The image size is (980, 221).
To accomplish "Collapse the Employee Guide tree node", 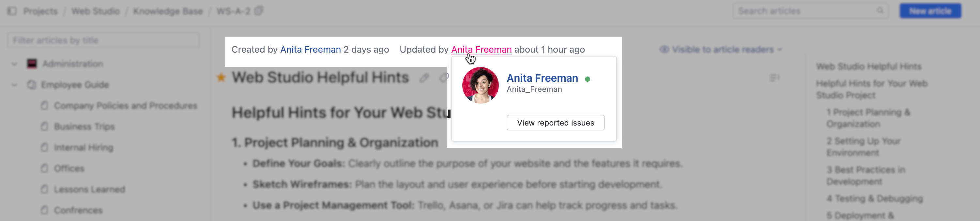I will (14, 85).
